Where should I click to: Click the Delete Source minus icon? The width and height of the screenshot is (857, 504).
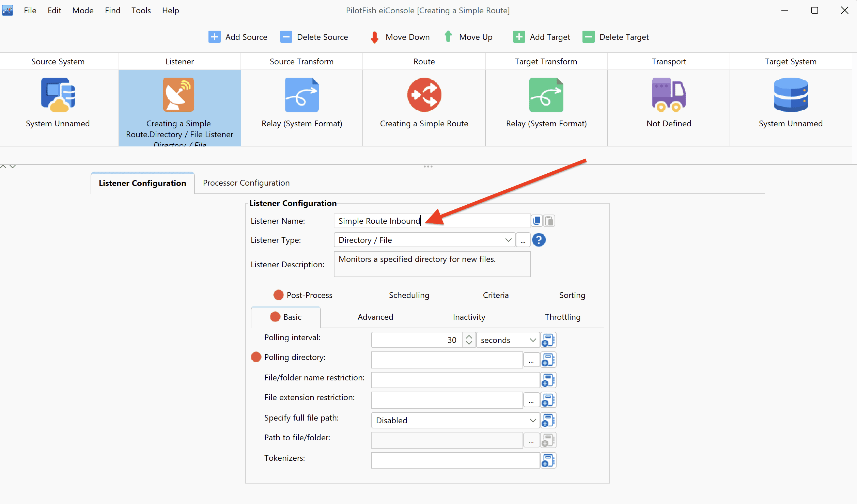[x=286, y=37]
